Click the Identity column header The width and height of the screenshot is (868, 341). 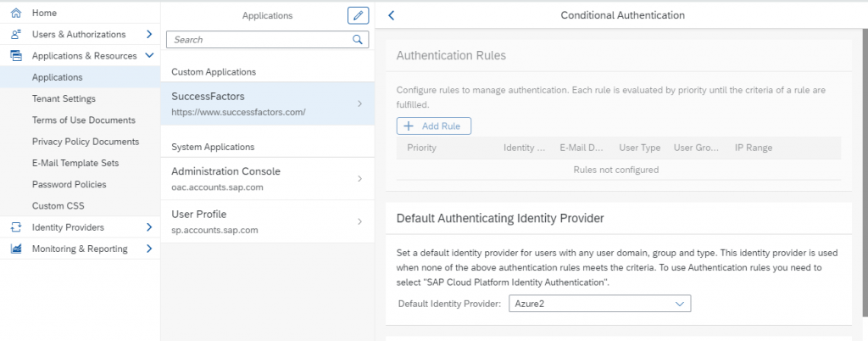click(524, 148)
